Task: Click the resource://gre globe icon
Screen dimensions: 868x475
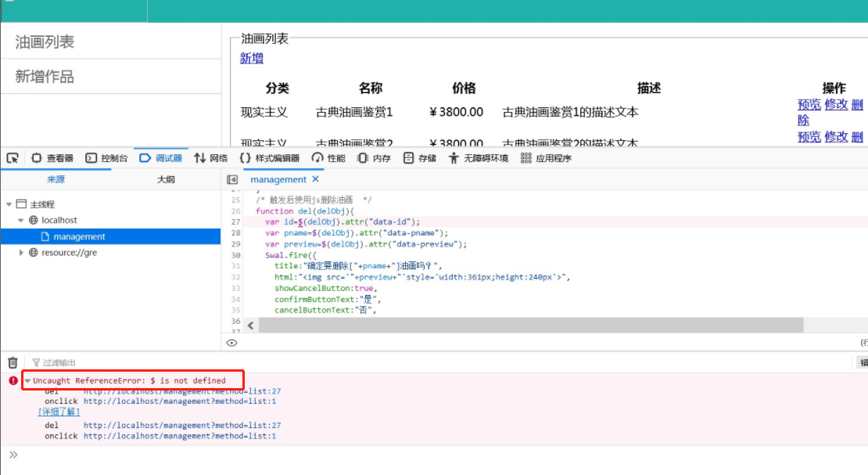Action: coord(33,253)
